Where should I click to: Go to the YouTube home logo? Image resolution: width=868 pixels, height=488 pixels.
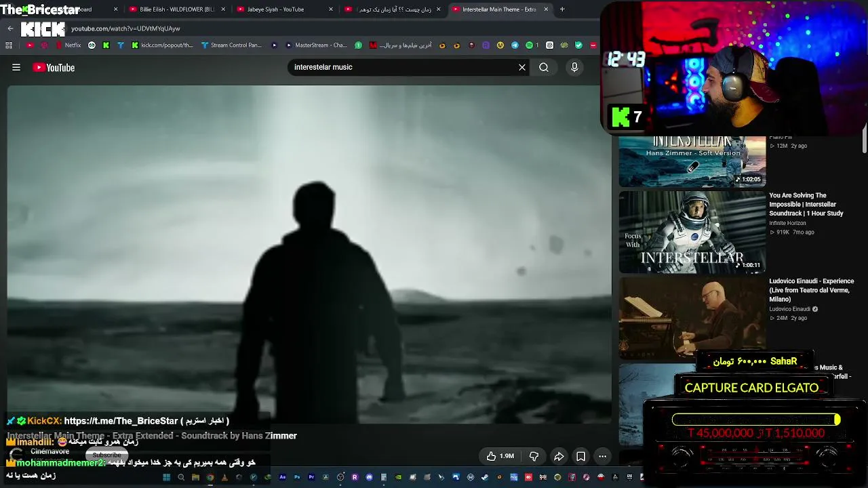pyautogui.click(x=54, y=67)
